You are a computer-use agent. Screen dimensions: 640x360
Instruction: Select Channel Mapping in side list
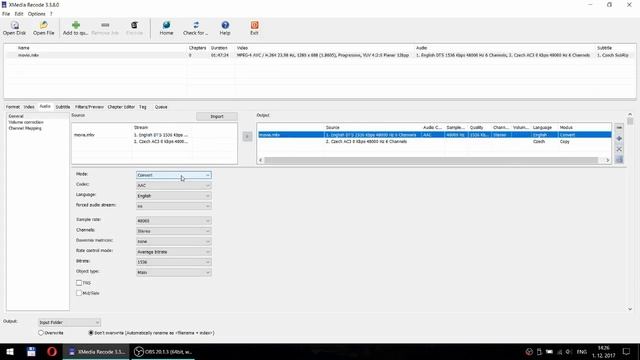(25, 128)
